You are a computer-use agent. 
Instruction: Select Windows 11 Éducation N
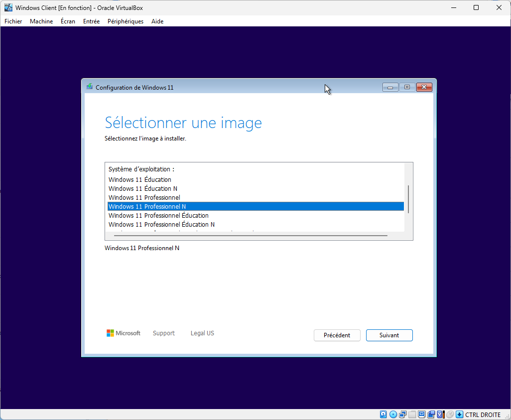[256, 188]
